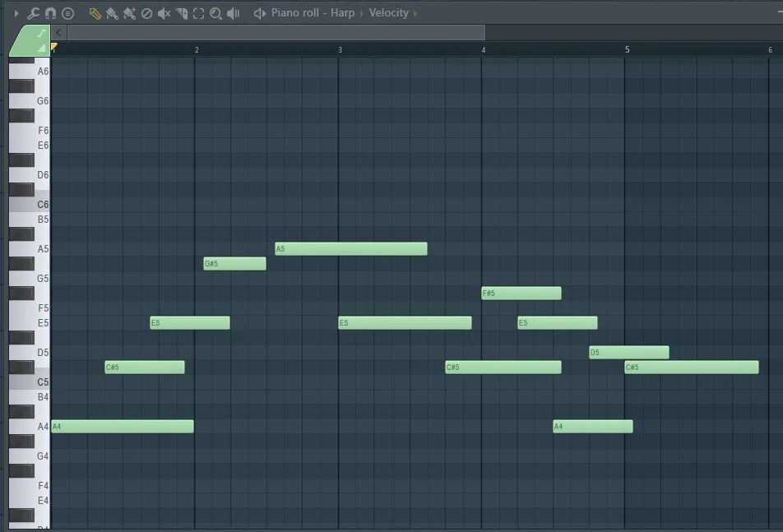Select the Playback scrub tool
This screenshot has height=532, width=783.
tap(234, 13)
